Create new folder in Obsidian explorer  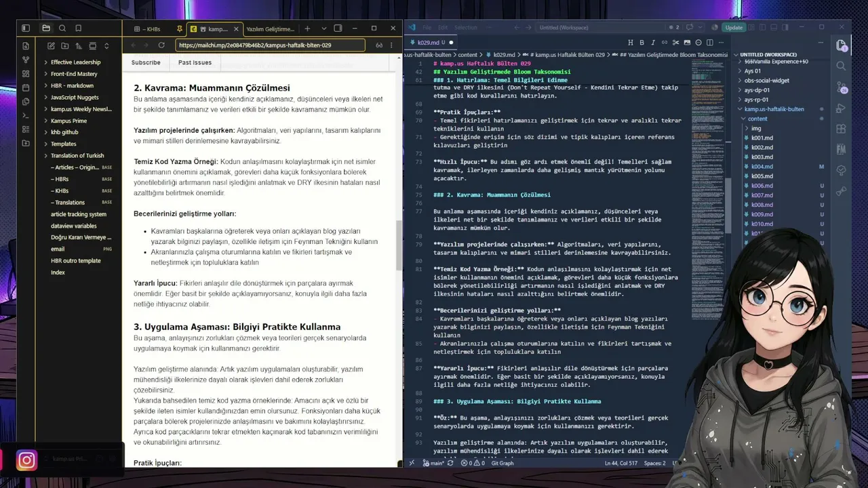(x=65, y=46)
